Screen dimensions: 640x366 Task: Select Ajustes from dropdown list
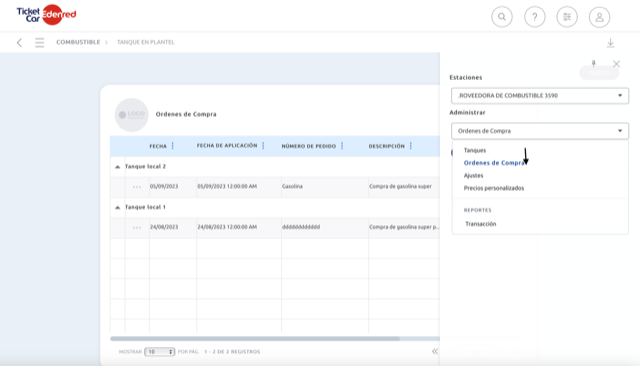(473, 175)
